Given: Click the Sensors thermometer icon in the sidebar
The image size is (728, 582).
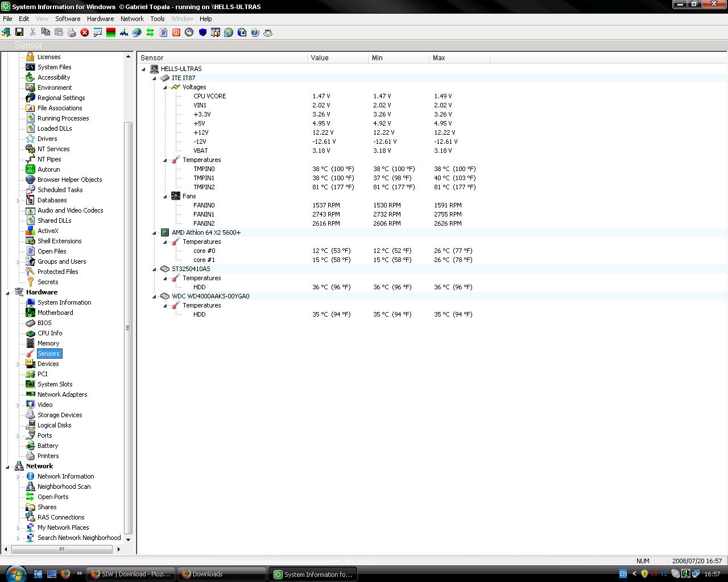Looking at the screenshot, I should point(30,354).
